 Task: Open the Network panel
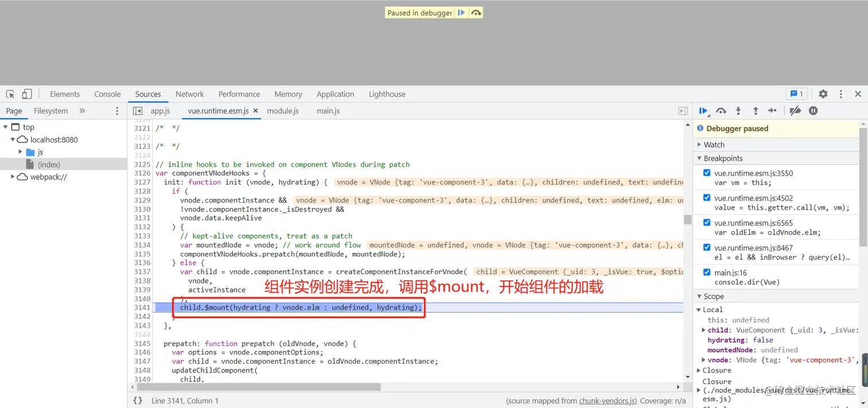[190, 94]
